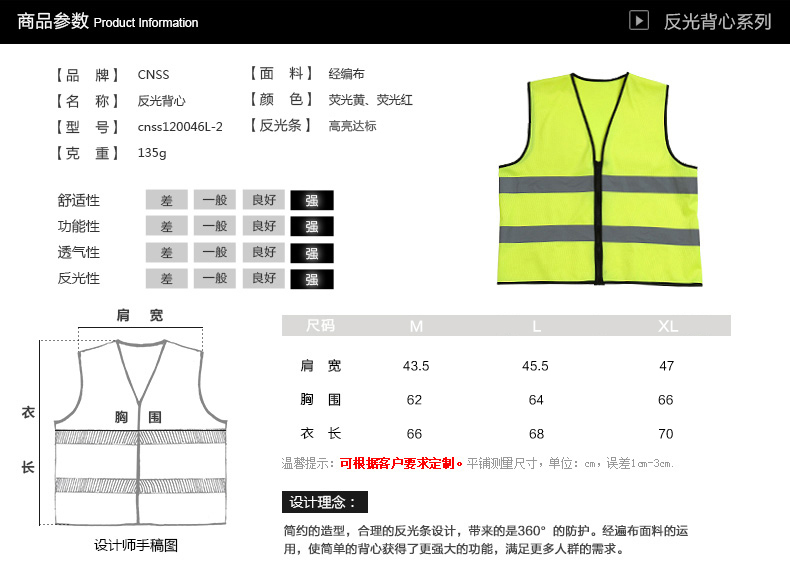Click model number cnss120046L-2
Screen dimensions: 790x563
click(180, 127)
